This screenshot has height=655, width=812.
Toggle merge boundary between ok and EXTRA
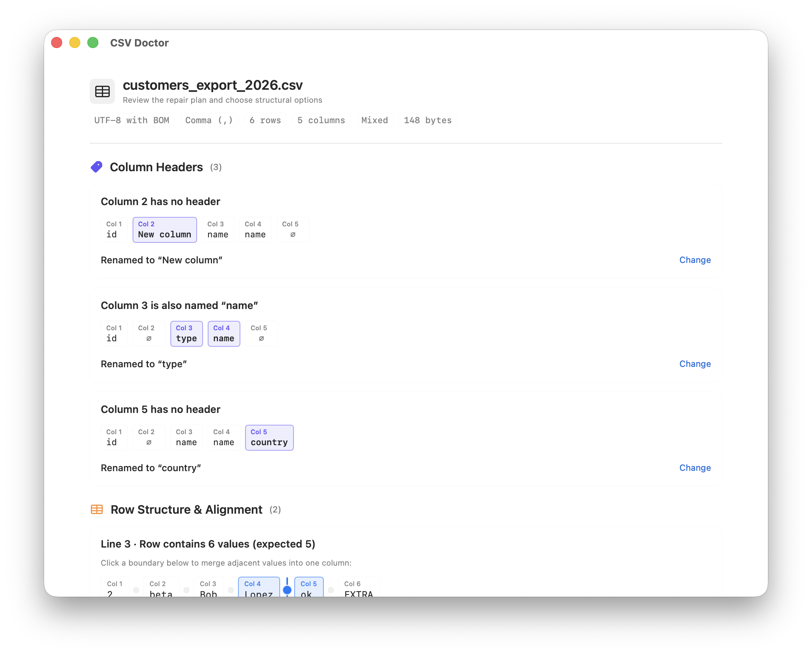point(331,590)
